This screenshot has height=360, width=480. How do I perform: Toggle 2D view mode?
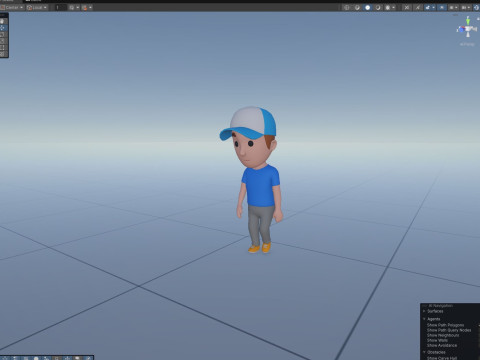tap(407, 7)
